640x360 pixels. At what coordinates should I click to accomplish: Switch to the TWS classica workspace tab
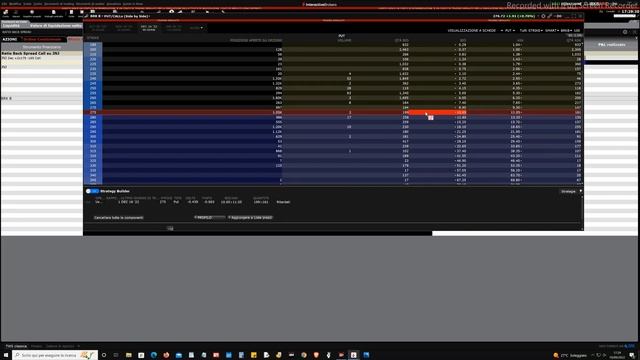coord(16,346)
